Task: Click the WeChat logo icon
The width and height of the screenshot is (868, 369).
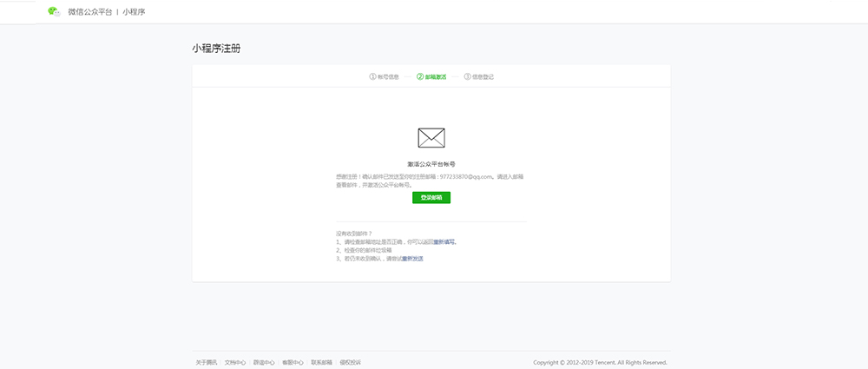Action: [54, 12]
